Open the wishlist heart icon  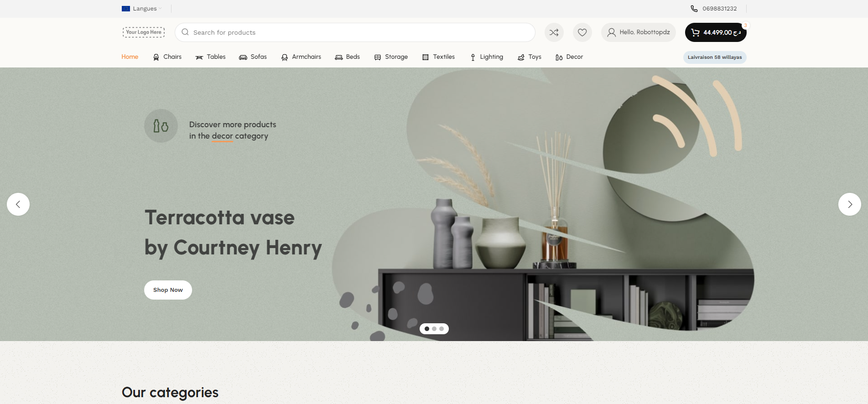[582, 32]
